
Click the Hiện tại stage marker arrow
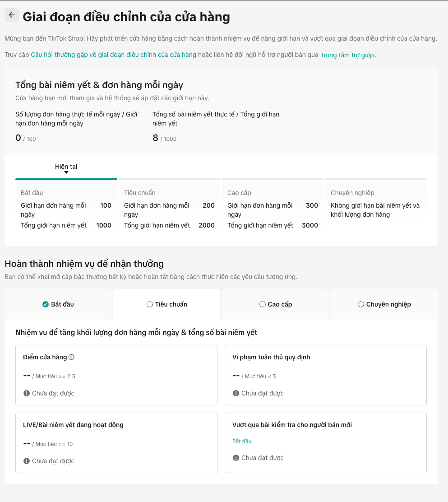[66, 172]
